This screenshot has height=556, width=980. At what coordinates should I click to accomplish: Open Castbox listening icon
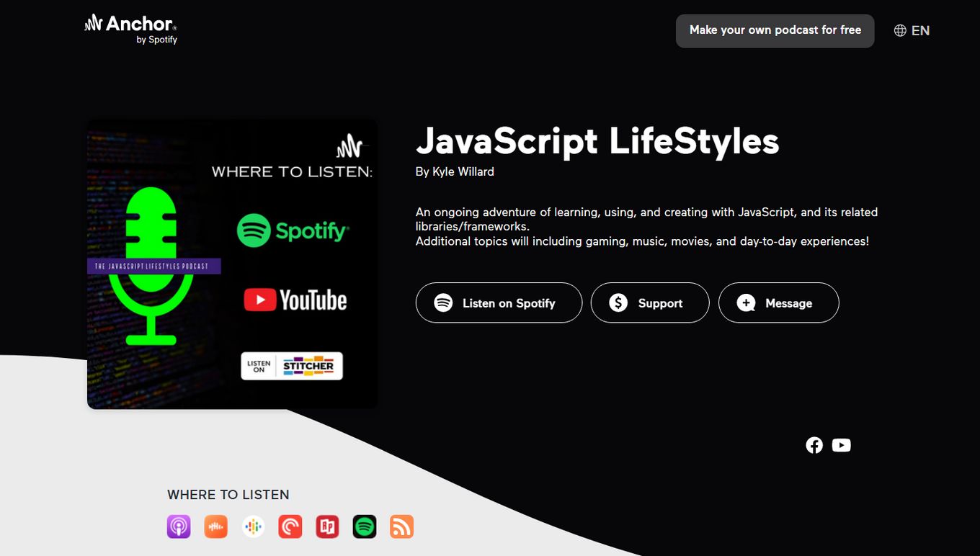click(215, 526)
